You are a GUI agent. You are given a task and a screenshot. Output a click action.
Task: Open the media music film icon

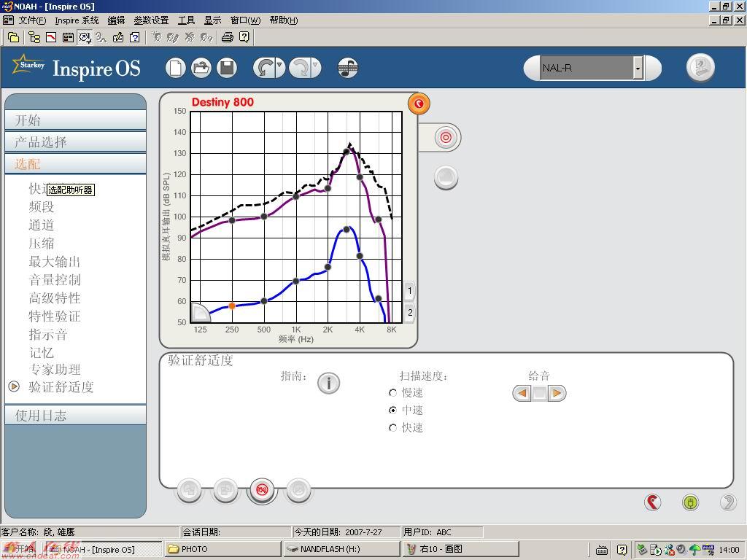coord(348,68)
